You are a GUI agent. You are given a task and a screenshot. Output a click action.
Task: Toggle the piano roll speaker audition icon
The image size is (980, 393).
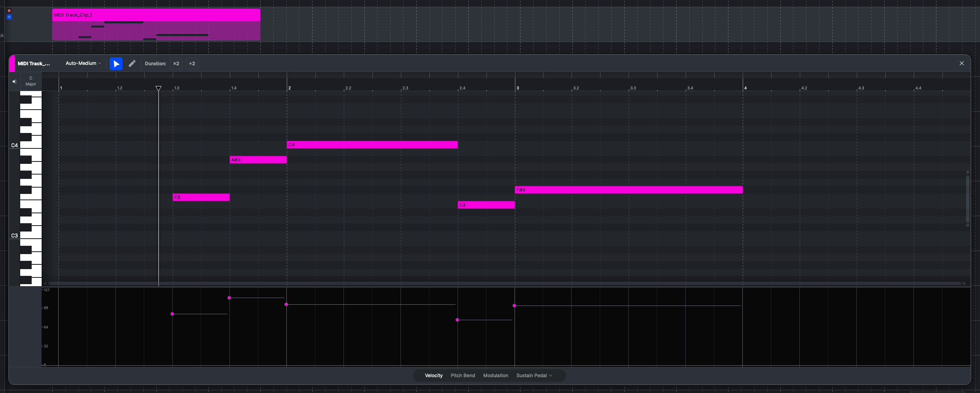(x=15, y=82)
